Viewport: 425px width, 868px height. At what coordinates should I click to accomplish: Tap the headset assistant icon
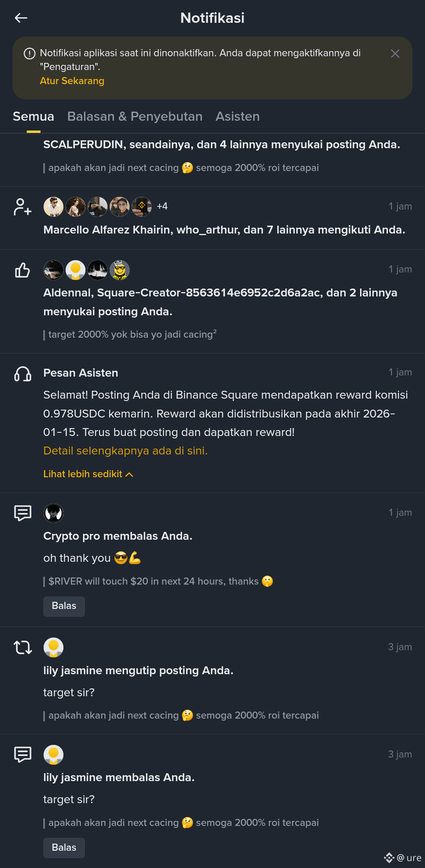(23, 374)
